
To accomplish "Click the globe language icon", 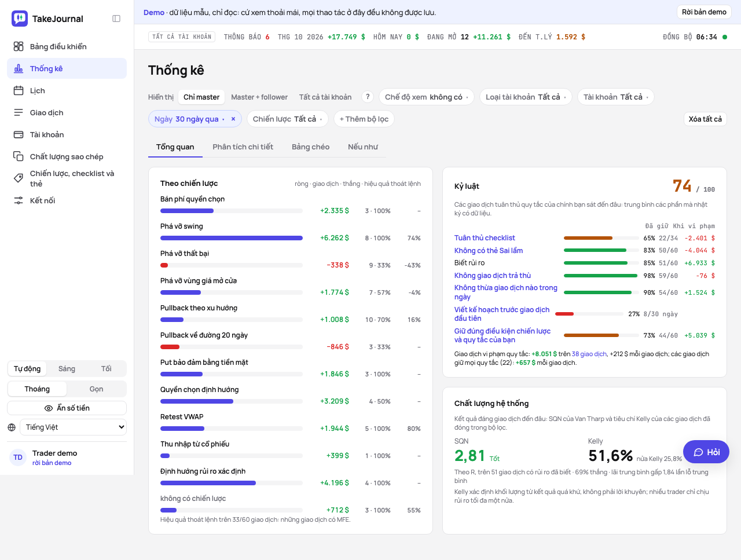I will click(12, 427).
